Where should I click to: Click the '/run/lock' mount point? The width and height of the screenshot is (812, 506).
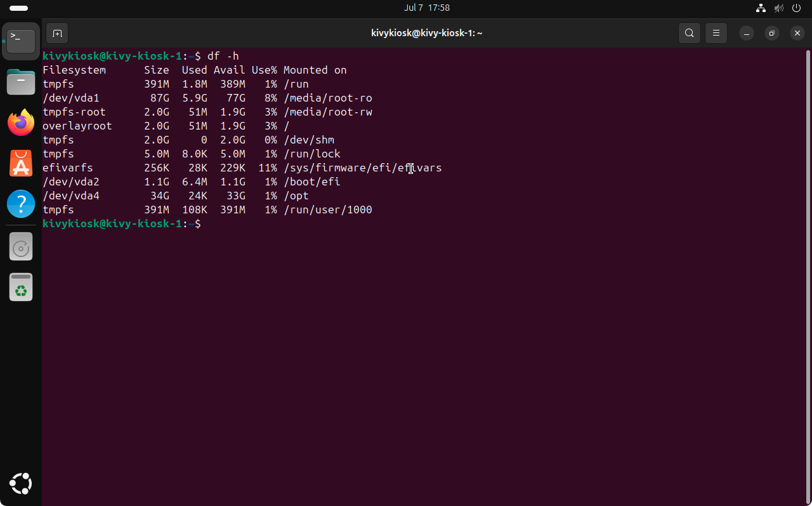point(312,154)
